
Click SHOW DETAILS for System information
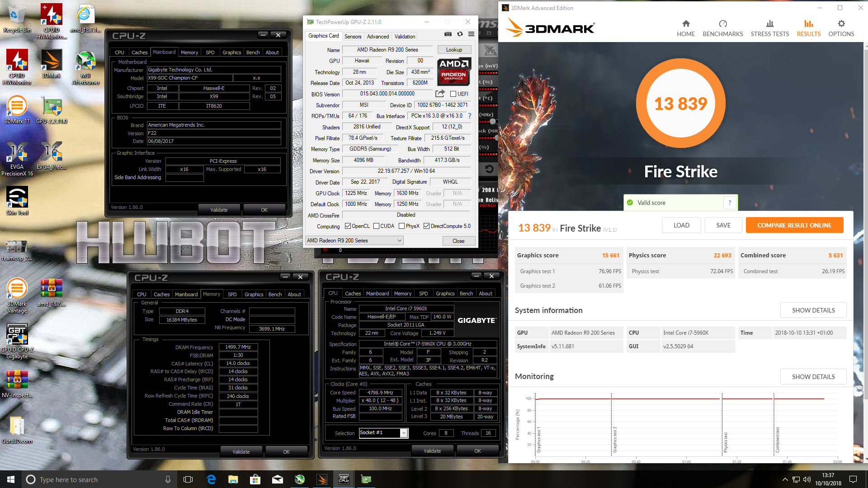[x=813, y=310]
